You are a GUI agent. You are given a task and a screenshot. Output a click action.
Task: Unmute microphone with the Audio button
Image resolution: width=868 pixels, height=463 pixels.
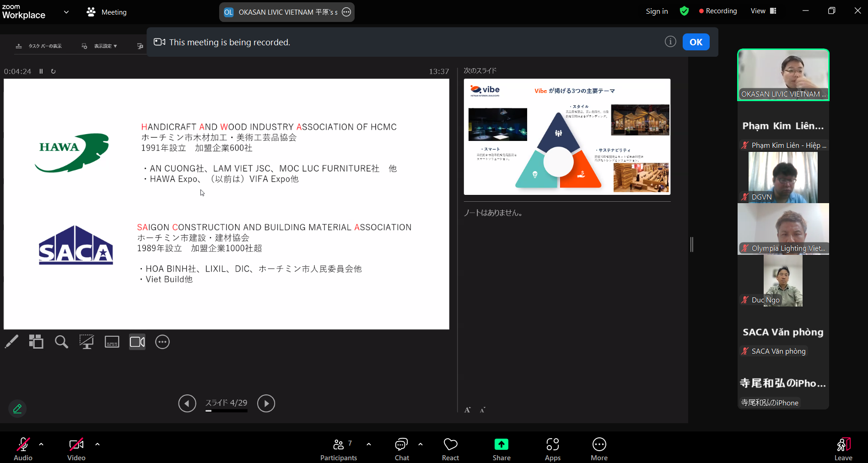tap(23, 449)
